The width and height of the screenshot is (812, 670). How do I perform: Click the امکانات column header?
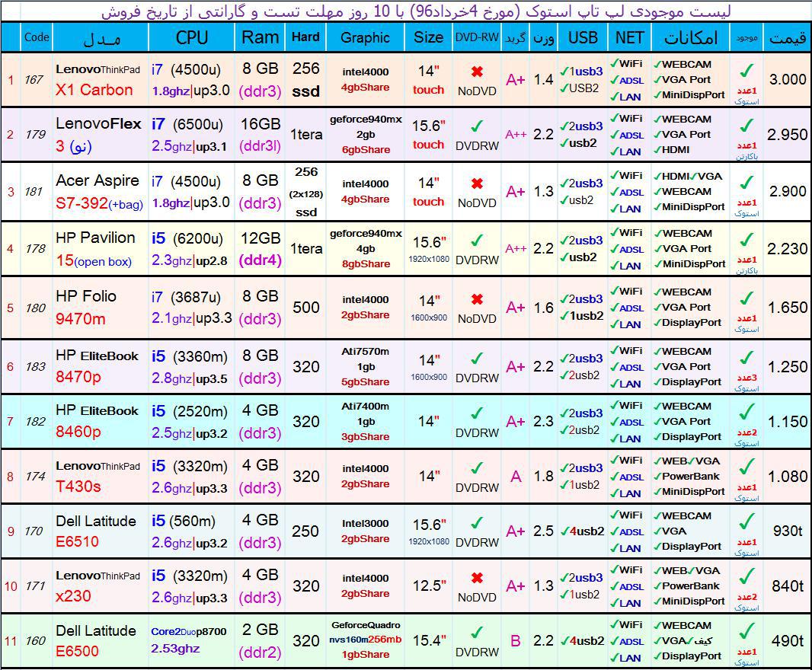(691, 37)
